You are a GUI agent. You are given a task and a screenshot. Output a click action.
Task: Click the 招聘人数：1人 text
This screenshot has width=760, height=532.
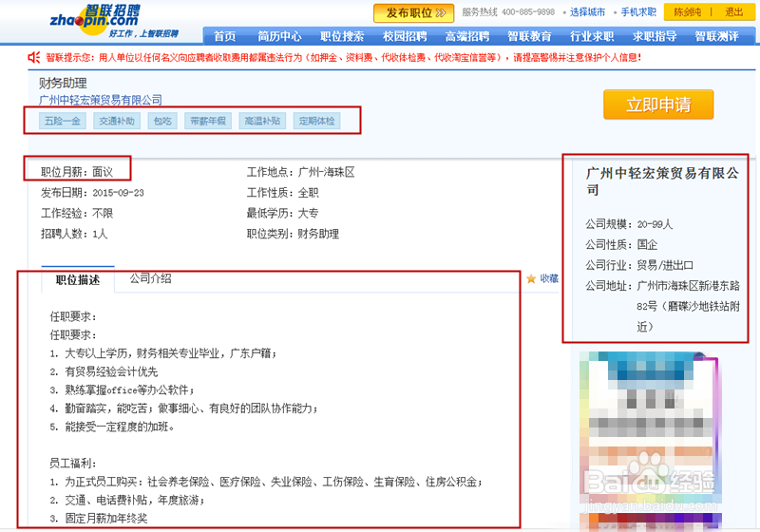click(x=74, y=234)
